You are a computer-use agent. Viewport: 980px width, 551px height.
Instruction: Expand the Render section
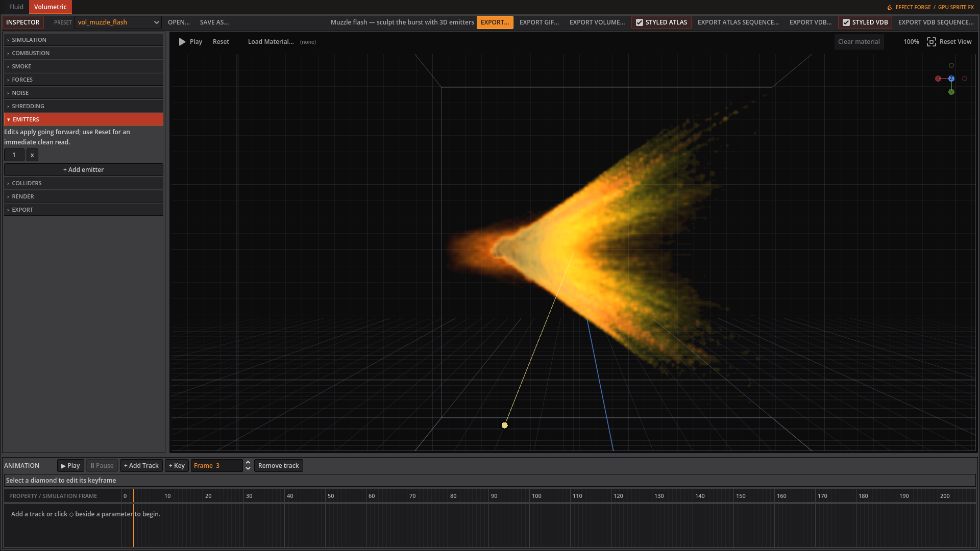84,196
